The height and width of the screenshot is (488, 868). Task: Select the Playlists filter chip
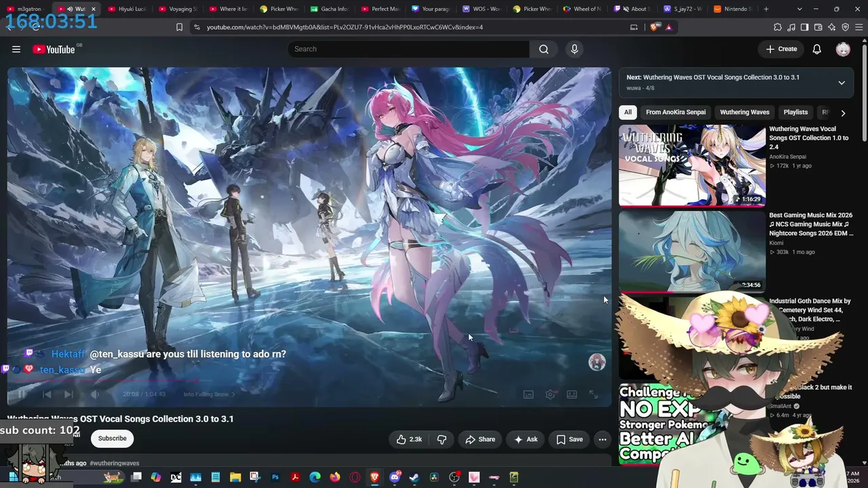[795, 113]
